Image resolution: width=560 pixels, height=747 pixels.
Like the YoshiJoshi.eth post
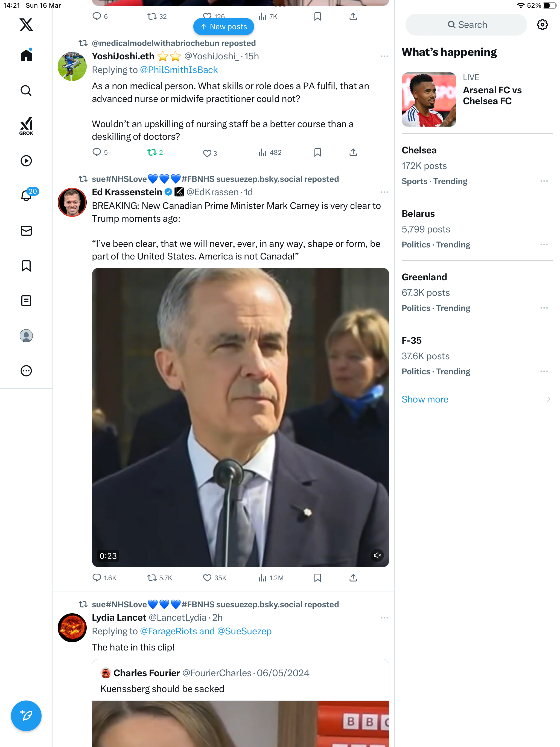click(210, 153)
